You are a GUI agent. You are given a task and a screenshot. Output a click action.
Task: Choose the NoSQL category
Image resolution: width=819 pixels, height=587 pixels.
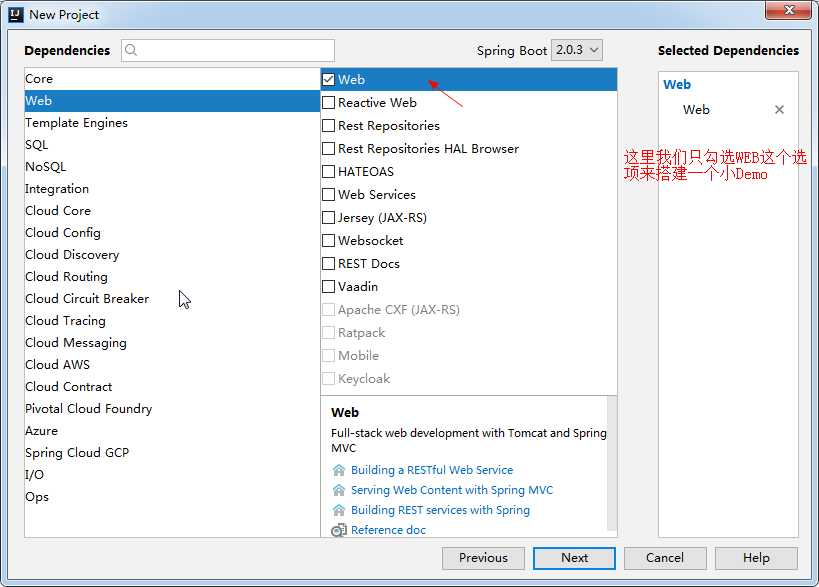click(x=172, y=167)
